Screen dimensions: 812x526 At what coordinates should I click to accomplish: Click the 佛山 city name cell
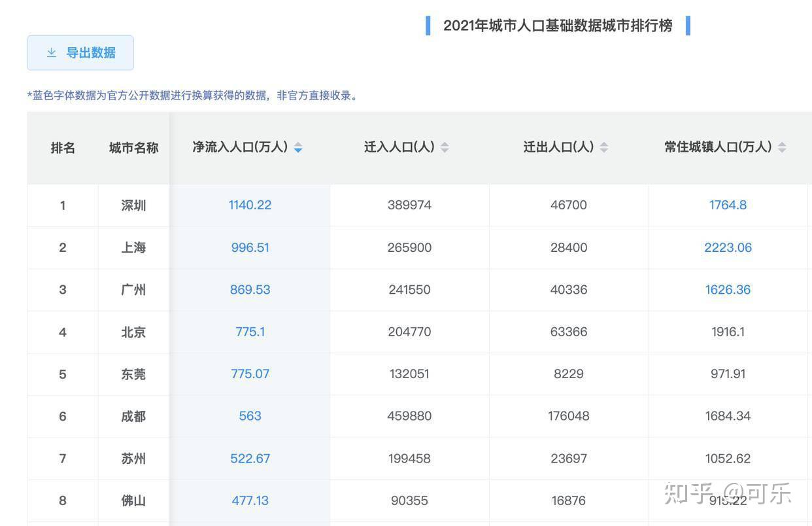133,500
